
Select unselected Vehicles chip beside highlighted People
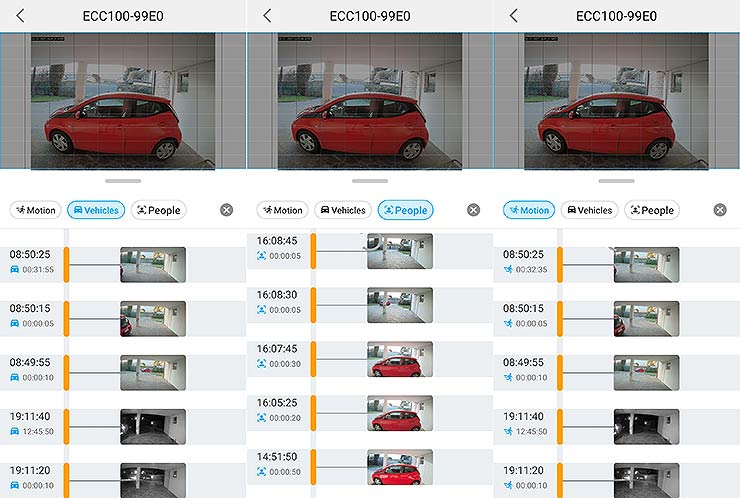[x=341, y=210]
